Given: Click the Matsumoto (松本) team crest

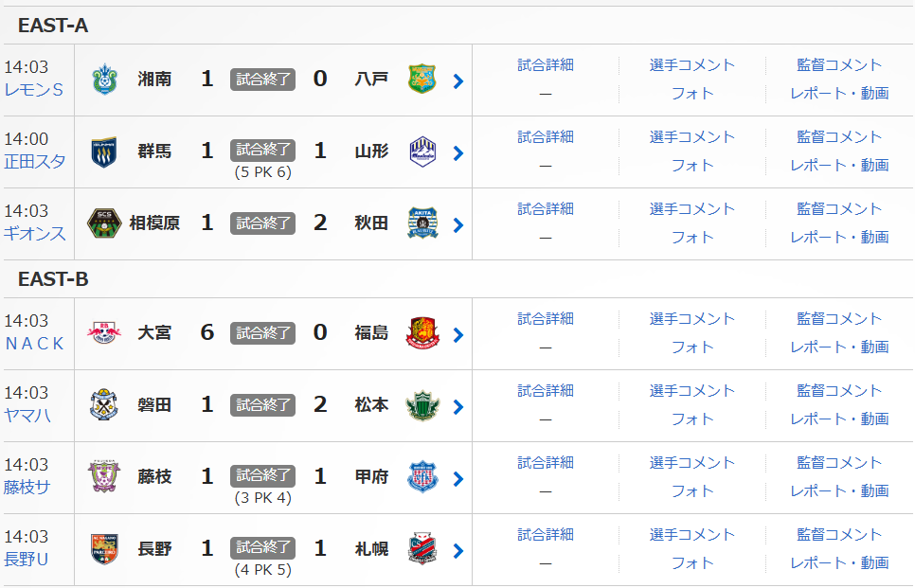Looking at the screenshot, I should (422, 405).
